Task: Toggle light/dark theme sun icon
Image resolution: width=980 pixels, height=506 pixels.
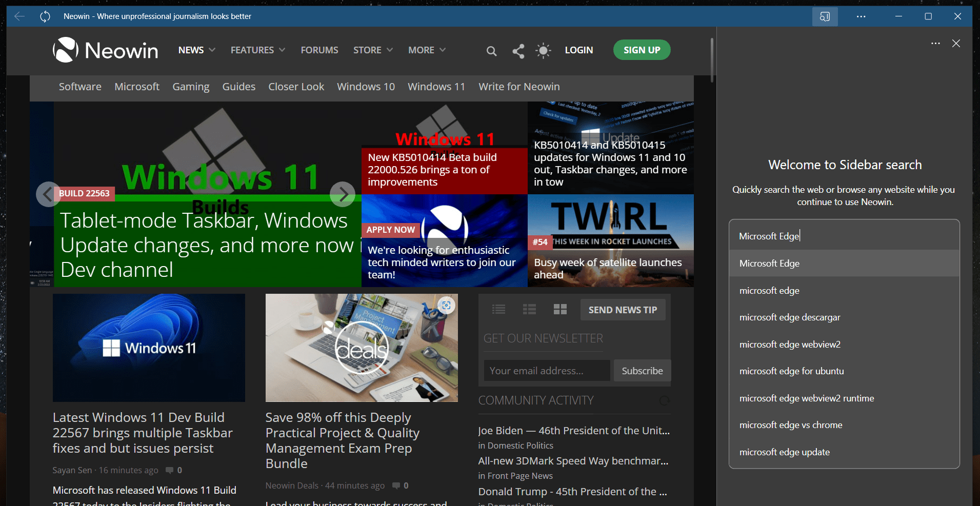Action: [544, 51]
